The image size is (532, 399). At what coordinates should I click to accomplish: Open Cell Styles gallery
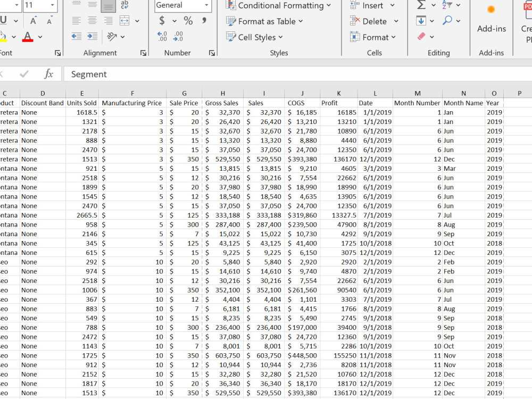(254, 37)
